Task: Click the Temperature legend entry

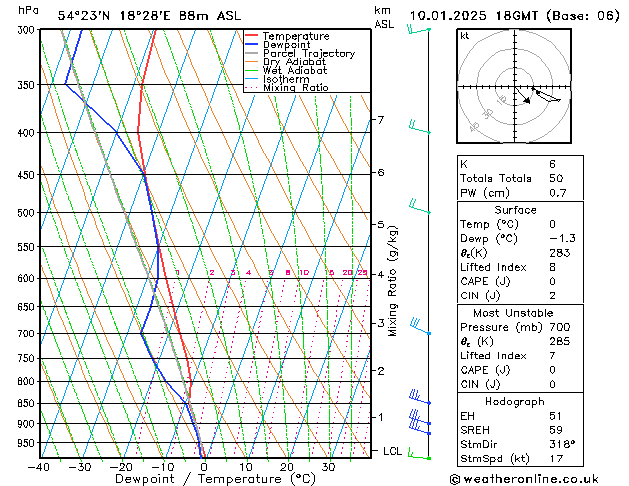Action: [287, 36]
